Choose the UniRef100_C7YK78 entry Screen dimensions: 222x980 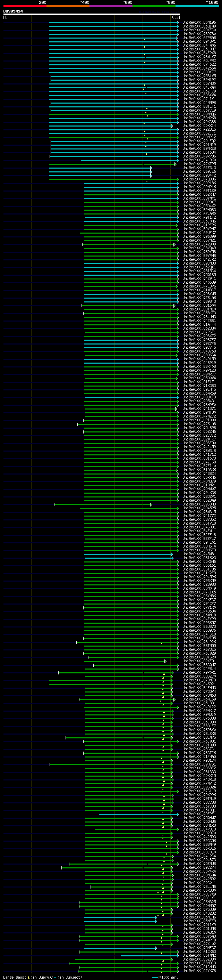click(199, 971)
